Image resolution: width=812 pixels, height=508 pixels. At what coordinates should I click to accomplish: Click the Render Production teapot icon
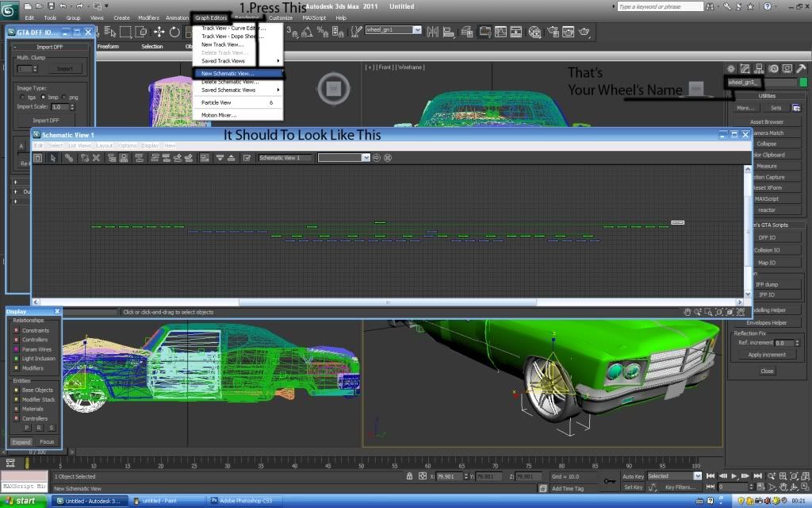(584, 32)
